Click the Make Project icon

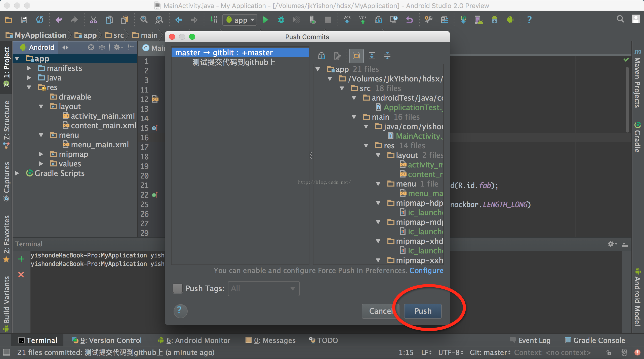coord(214,20)
